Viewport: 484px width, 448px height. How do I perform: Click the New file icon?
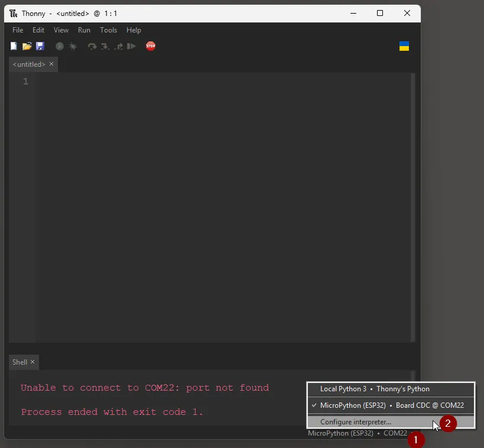[x=13, y=46]
